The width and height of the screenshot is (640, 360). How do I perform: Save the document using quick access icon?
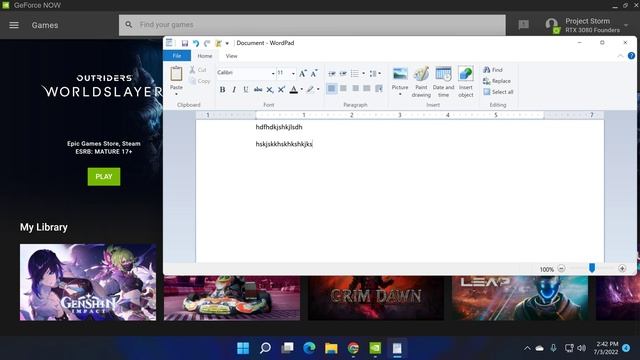coord(185,43)
